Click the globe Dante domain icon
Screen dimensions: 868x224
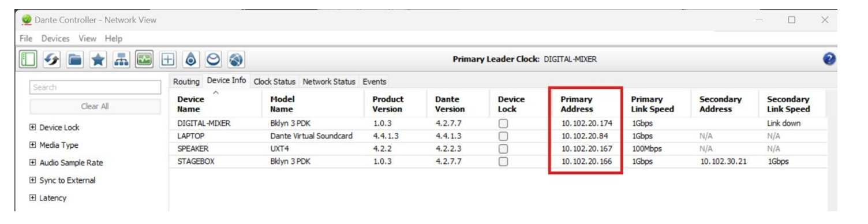[237, 59]
